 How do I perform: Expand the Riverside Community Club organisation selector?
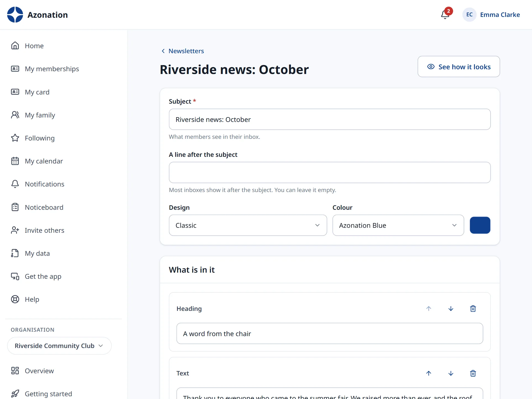click(59, 346)
